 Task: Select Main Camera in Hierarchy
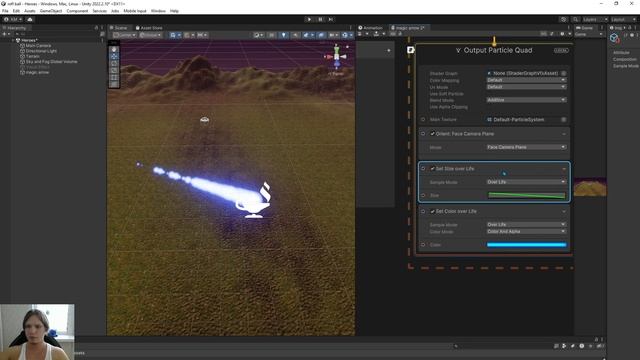(x=38, y=46)
